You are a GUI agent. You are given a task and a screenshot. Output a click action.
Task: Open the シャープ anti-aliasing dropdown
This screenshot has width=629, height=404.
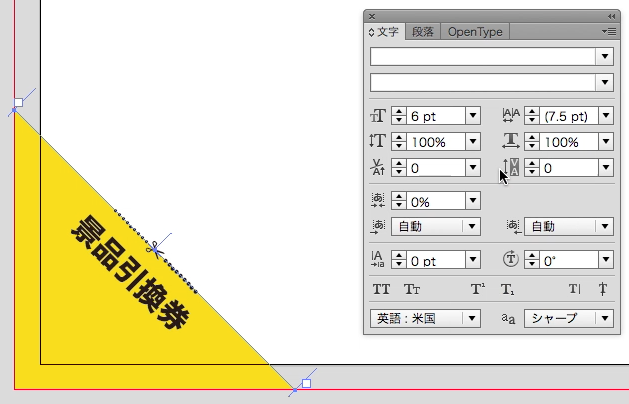point(569,319)
